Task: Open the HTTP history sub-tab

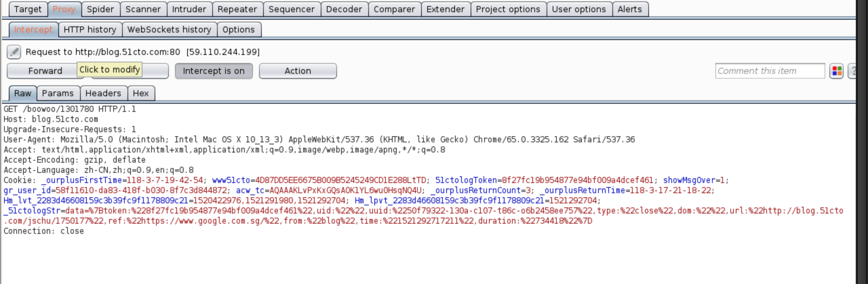Action: pos(90,29)
